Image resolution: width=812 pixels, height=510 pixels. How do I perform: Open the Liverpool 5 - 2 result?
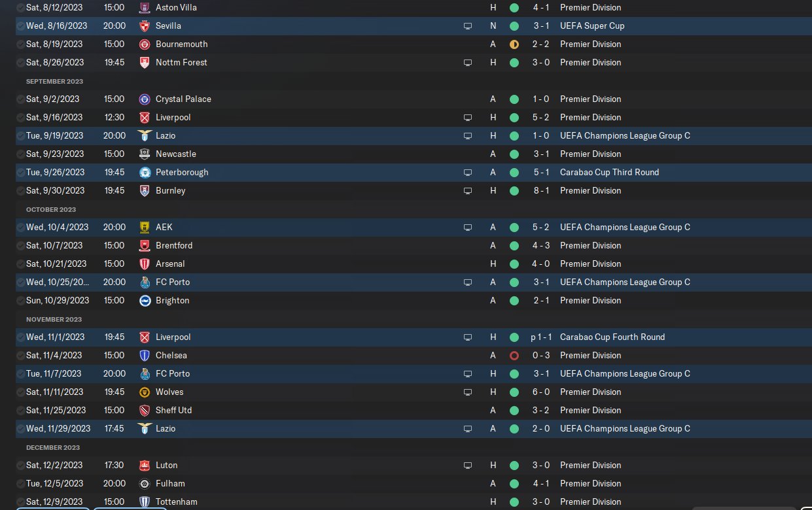[540, 118]
